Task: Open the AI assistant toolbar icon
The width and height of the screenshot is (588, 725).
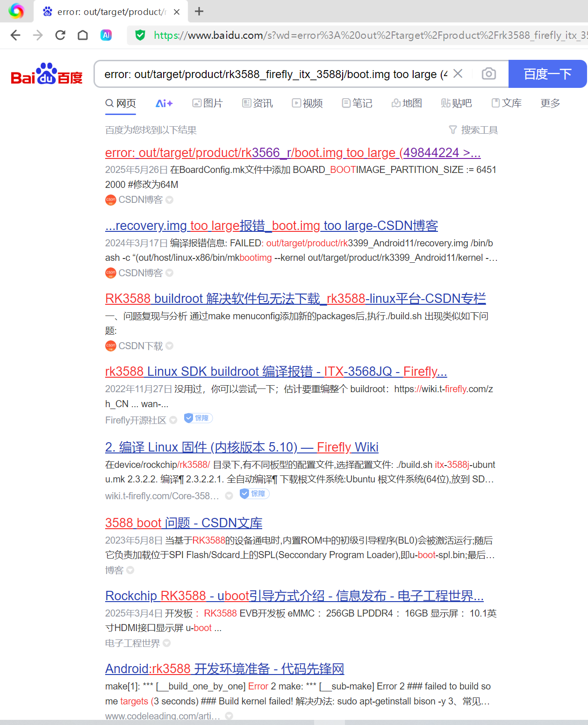Action: pyautogui.click(x=106, y=35)
